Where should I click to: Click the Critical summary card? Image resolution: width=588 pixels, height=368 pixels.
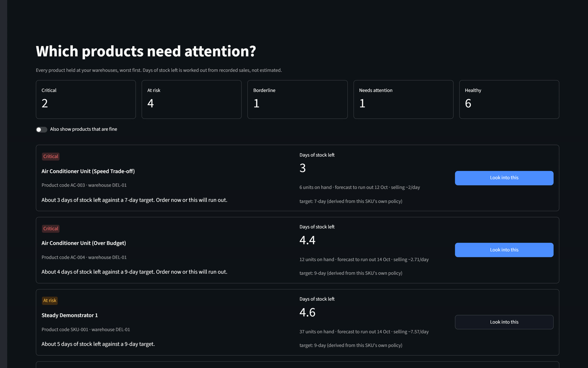[x=86, y=99]
